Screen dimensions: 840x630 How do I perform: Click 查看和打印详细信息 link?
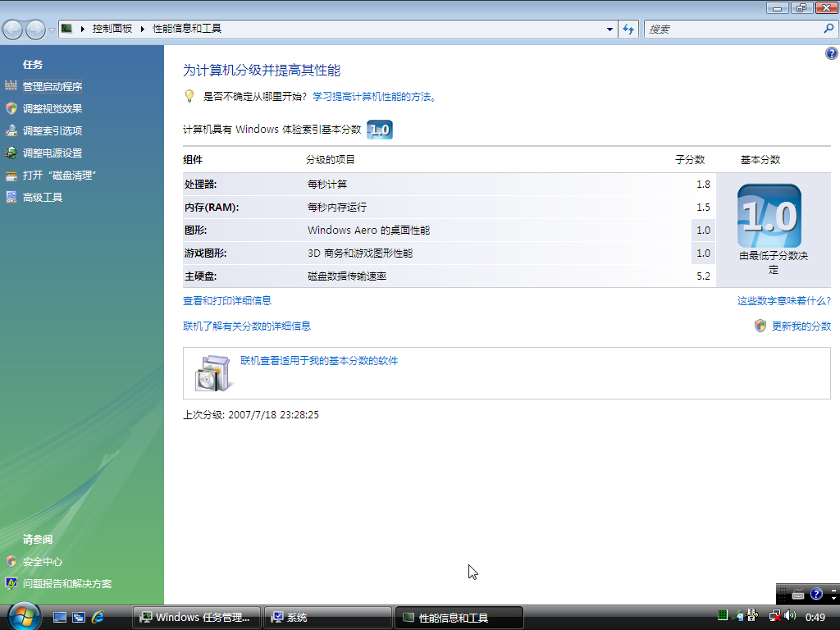(x=227, y=300)
